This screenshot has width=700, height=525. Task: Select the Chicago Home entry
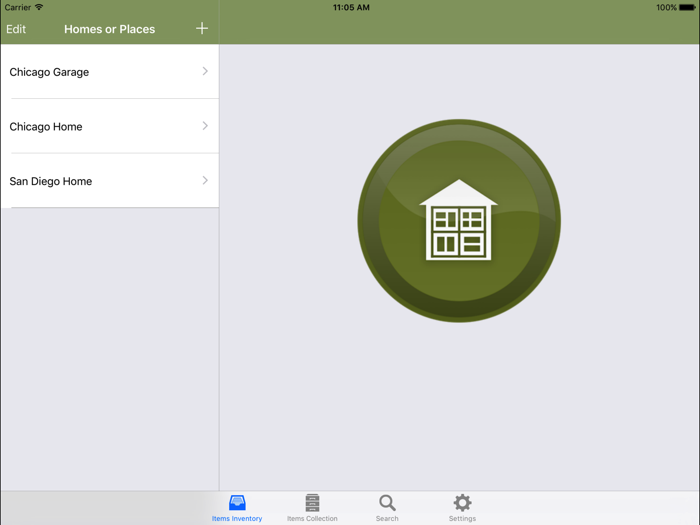pos(110,126)
